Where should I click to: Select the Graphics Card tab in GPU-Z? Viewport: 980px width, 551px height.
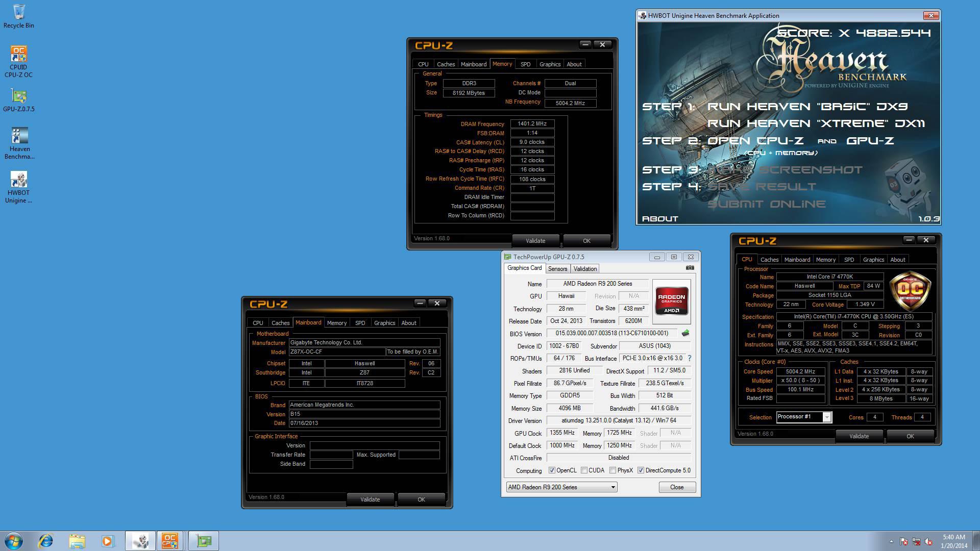pyautogui.click(x=524, y=268)
